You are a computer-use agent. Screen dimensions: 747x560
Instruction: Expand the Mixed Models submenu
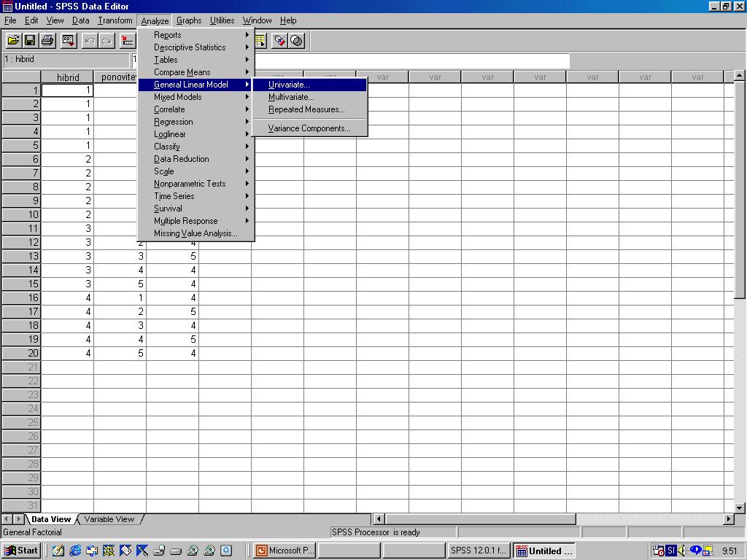pyautogui.click(x=196, y=97)
